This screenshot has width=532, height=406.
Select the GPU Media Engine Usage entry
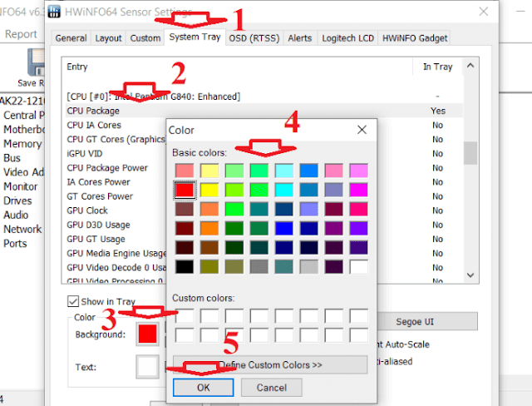116,253
